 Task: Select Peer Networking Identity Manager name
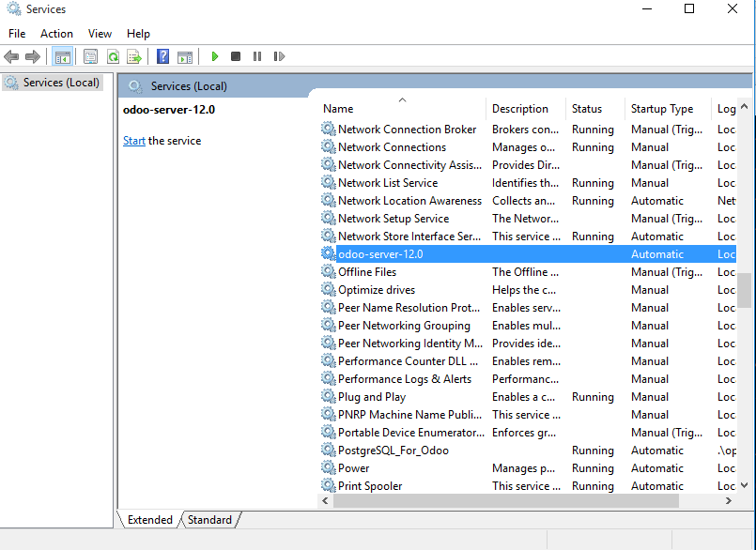pyautogui.click(x=410, y=344)
